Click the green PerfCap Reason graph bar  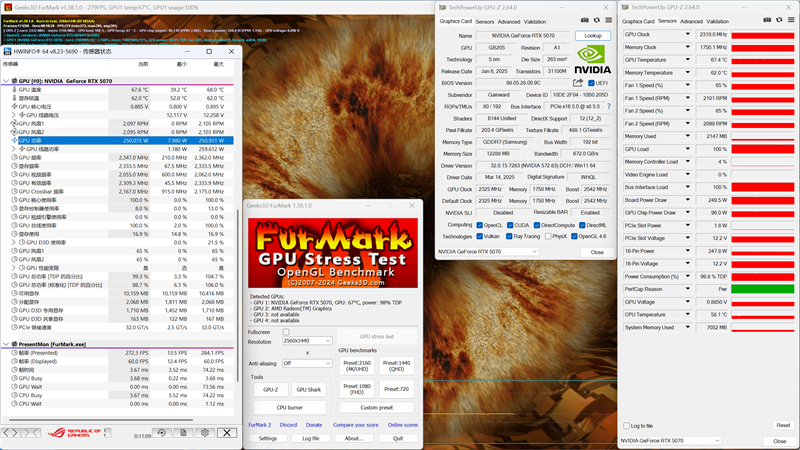click(763, 289)
